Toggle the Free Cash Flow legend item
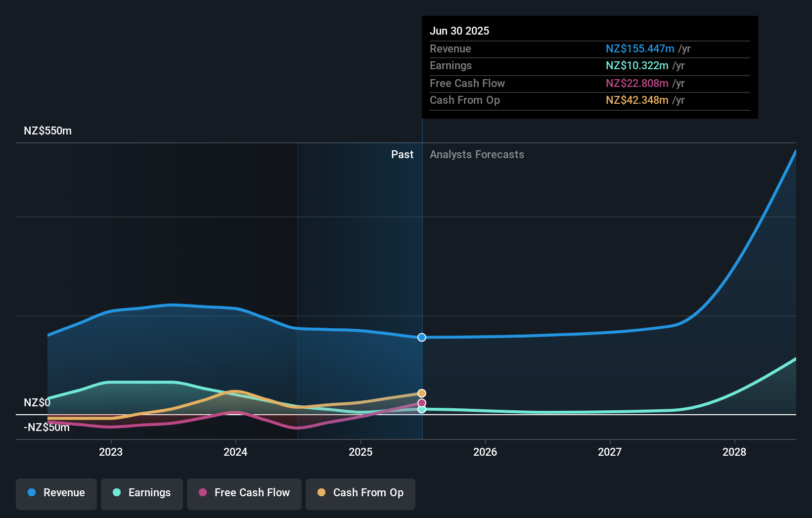The width and height of the screenshot is (812, 518). pyautogui.click(x=244, y=493)
